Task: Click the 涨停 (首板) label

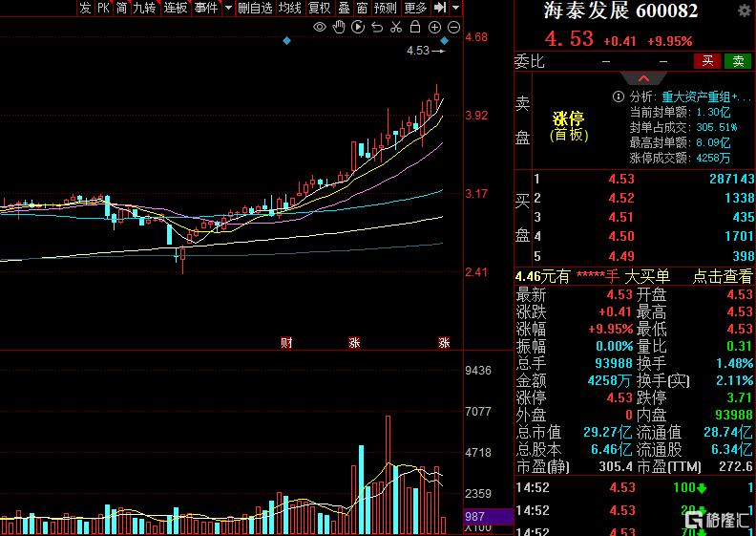Action: pyautogui.click(x=569, y=126)
